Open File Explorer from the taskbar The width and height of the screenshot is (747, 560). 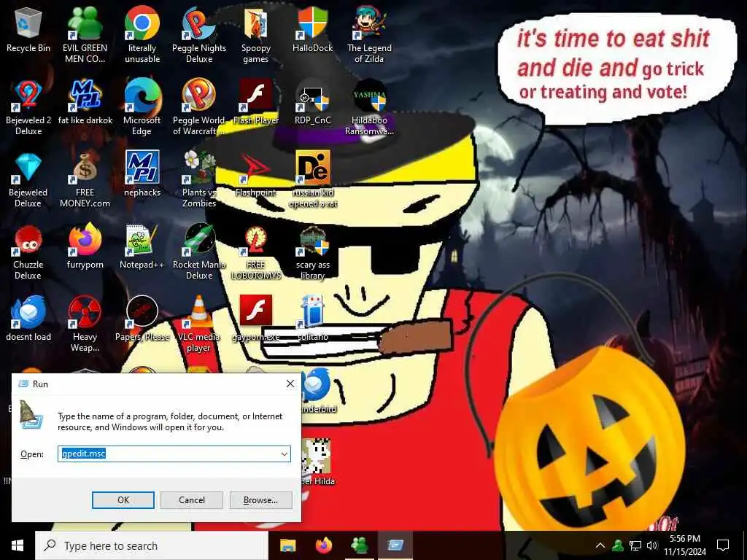pos(287,545)
